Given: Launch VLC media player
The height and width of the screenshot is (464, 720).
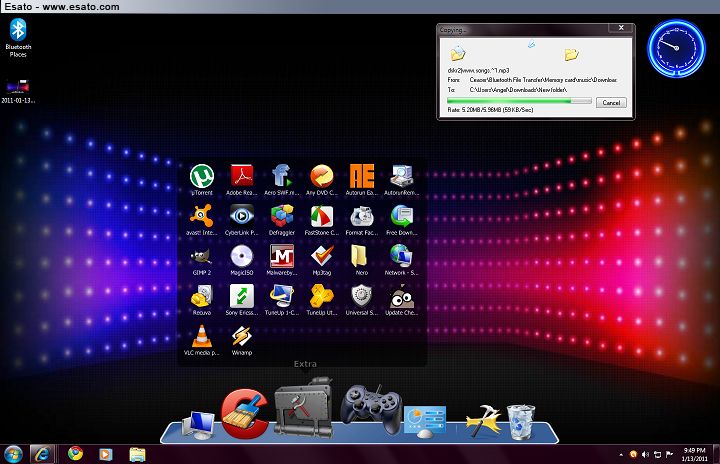Looking at the screenshot, I should pos(202,336).
